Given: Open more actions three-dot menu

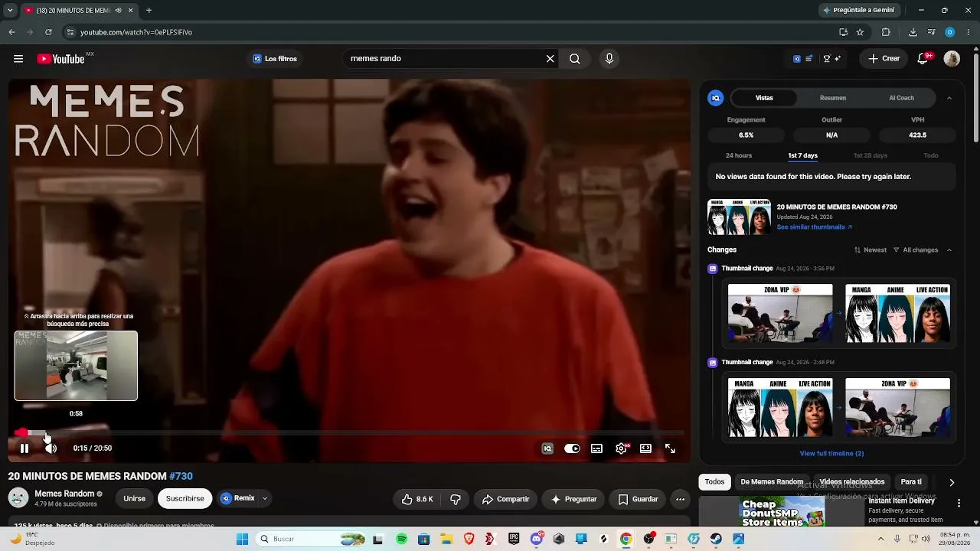Looking at the screenshot, I should [x=680, y=499].
